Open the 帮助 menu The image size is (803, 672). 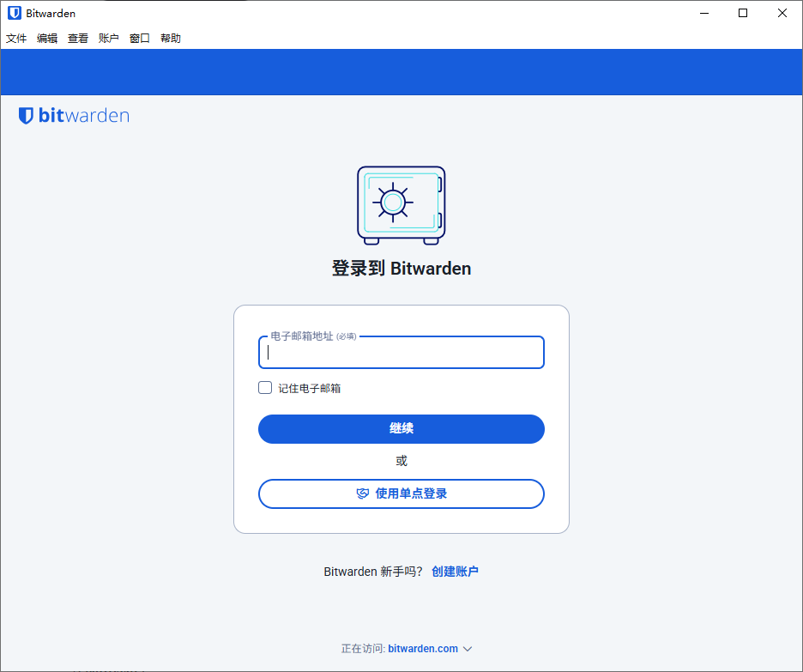point(170,38)
